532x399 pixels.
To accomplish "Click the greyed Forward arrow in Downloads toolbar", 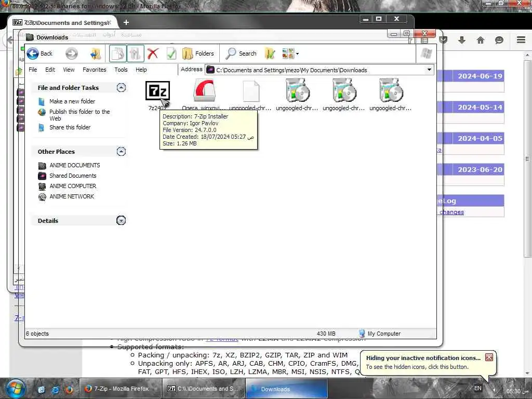I will (x=71, y=54).
